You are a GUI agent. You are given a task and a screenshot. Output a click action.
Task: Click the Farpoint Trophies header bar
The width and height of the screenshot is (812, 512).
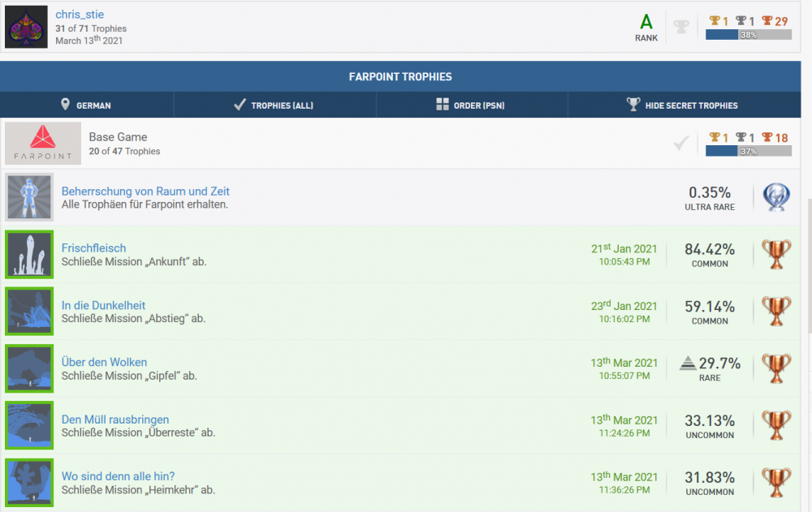(x=400, y=76)
